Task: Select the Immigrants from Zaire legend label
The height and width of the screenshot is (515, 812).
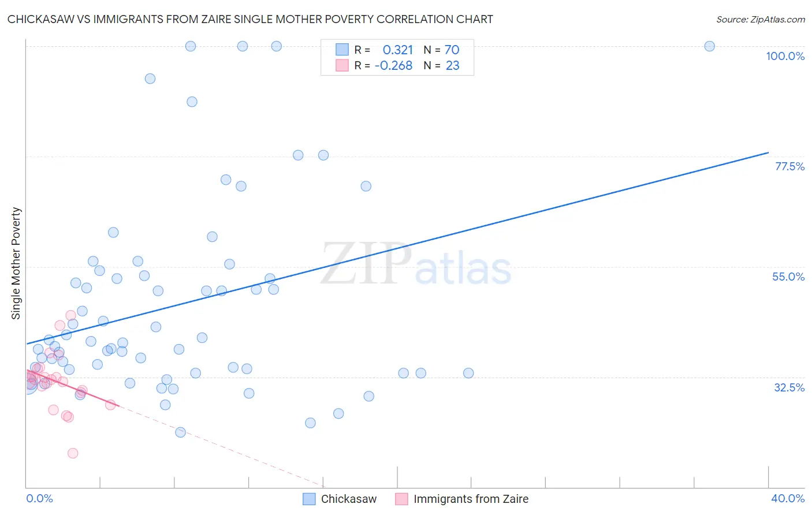Action: (471, 499)
